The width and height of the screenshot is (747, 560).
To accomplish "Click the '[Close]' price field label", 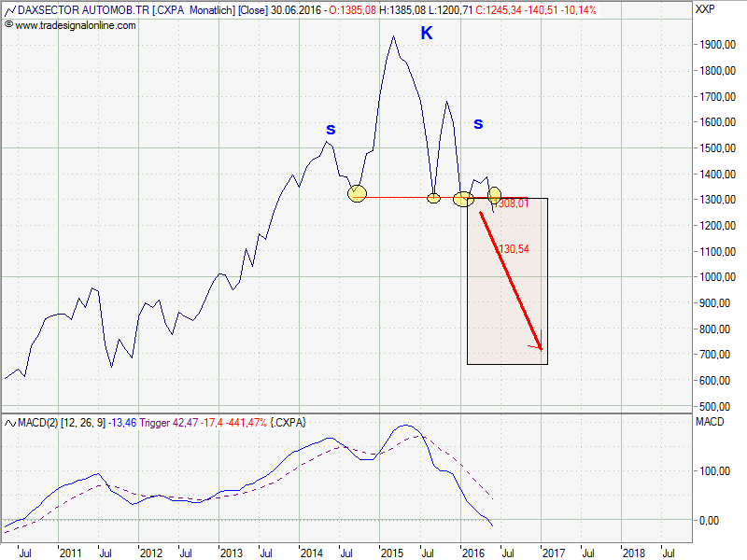I will click(x=255, y=10).
